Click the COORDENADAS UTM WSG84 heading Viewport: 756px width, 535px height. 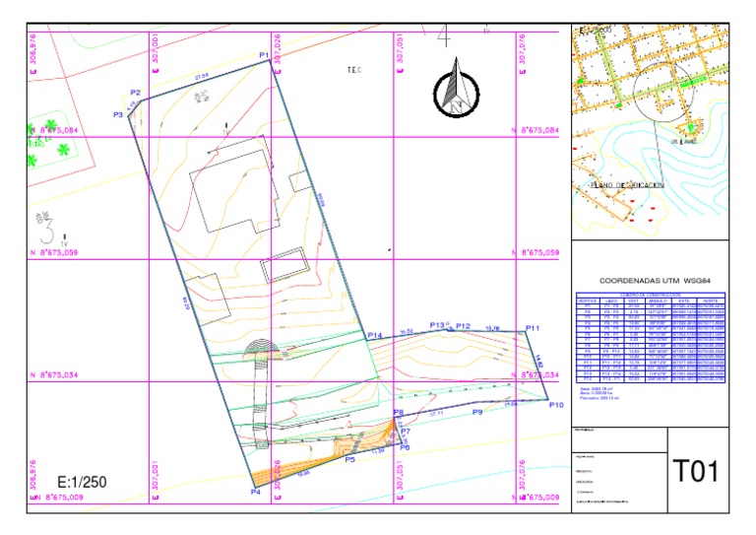pyautogui.click(x=655, y=280)
